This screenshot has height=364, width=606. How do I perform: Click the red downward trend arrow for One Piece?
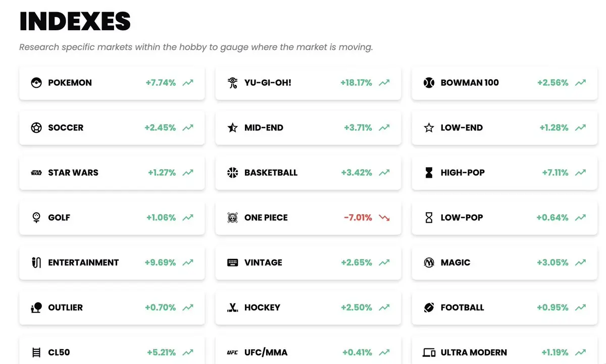(x=384, y=218)
